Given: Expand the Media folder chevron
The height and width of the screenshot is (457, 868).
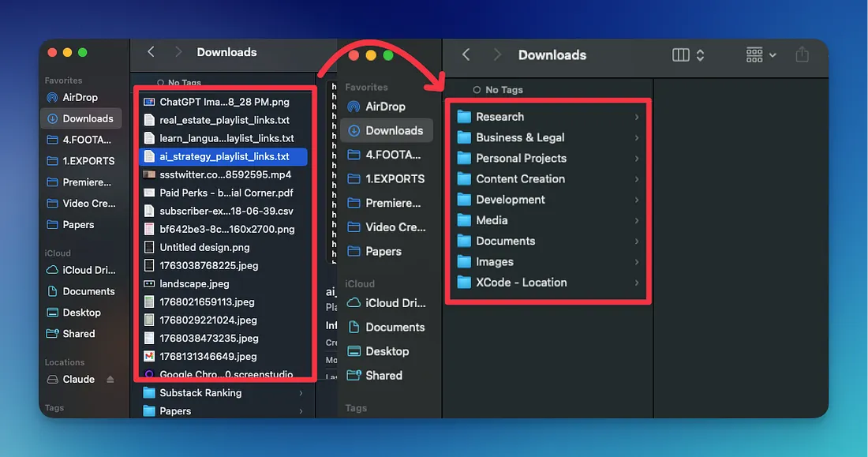Looking at the screenshot, I should coord(637,221).
